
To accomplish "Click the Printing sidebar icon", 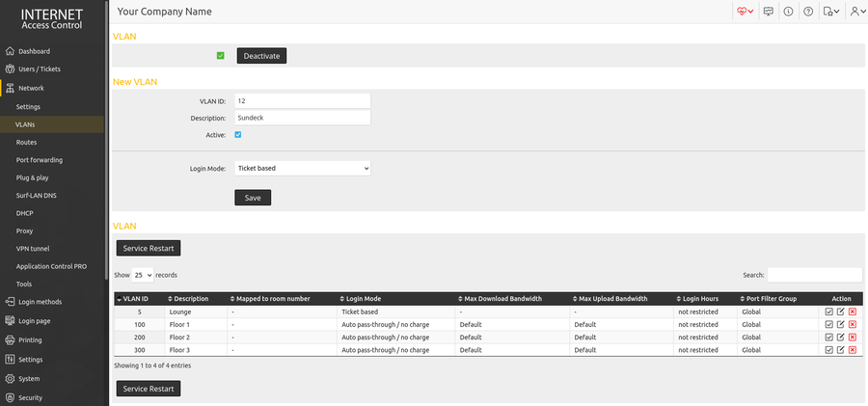I will point(10,340).
